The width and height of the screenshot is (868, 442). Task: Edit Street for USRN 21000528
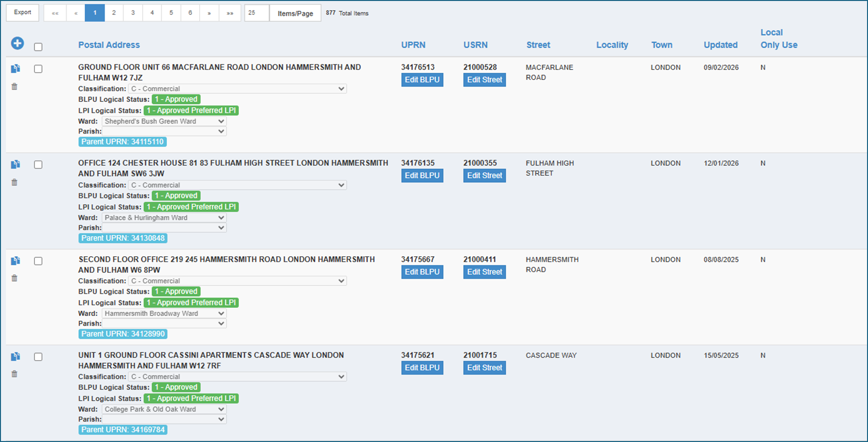(x=485, y=80)
